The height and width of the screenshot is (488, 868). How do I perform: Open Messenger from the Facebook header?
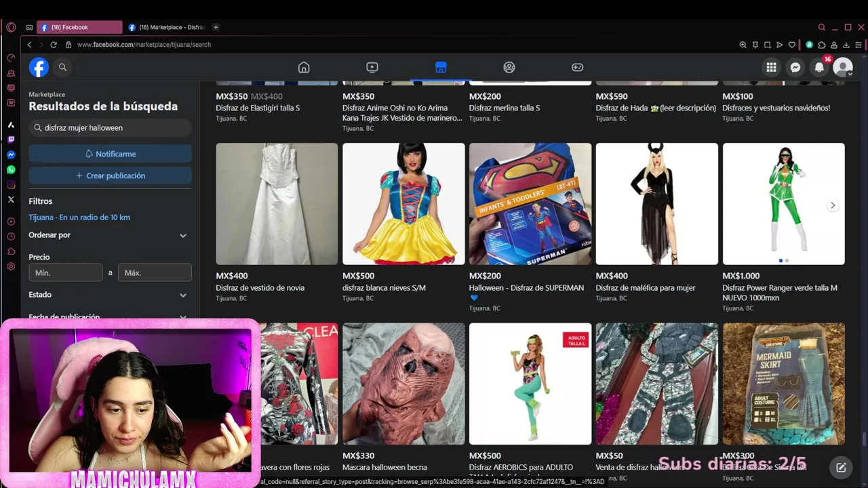(795, 67)
